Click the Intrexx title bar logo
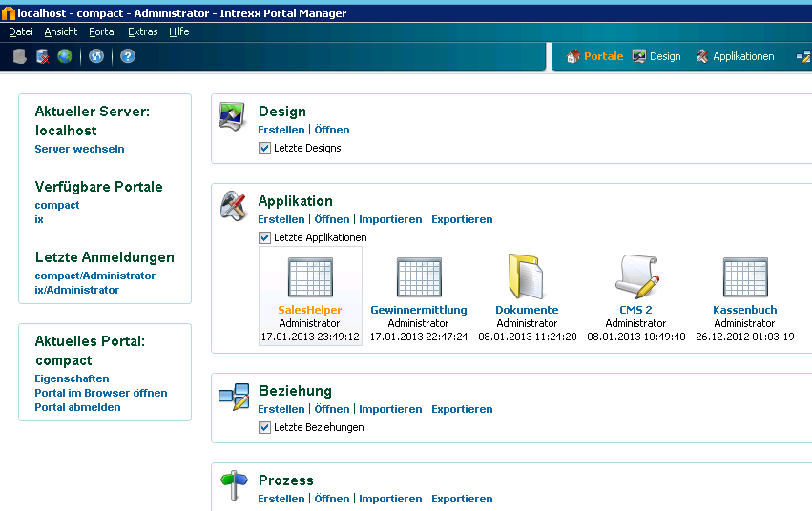The width and height of the screenshot is (812, 511). (x=9, y=13)
